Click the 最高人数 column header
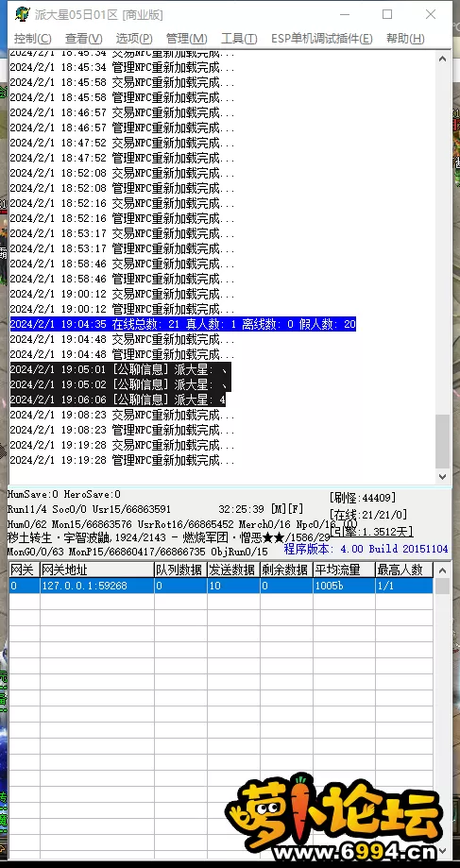The image size is (460, 868). pos(404,570)
